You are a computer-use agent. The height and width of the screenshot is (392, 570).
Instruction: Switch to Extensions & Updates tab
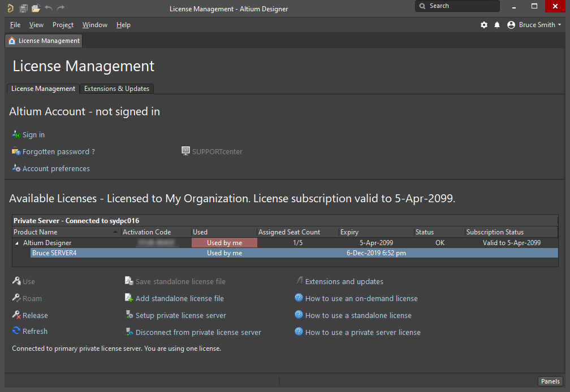tap(116, 89)
